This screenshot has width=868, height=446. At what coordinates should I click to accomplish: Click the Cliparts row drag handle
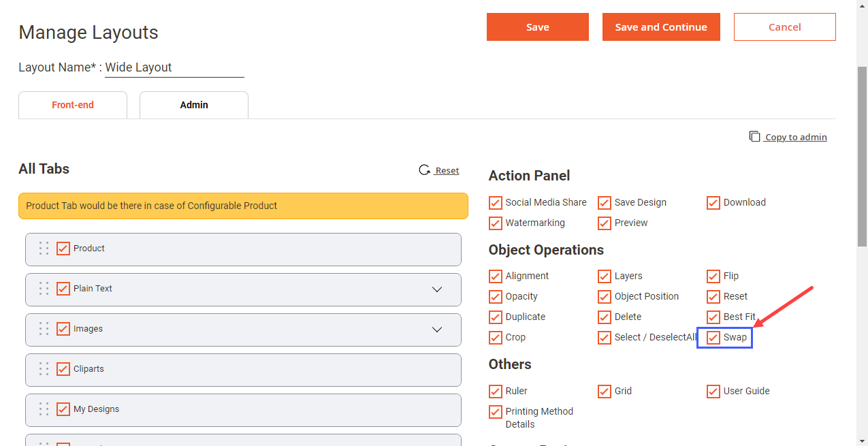[x=44, y=369]
